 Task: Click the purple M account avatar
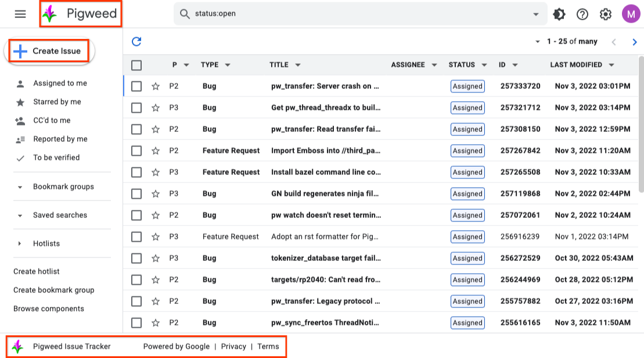(629, 14)
